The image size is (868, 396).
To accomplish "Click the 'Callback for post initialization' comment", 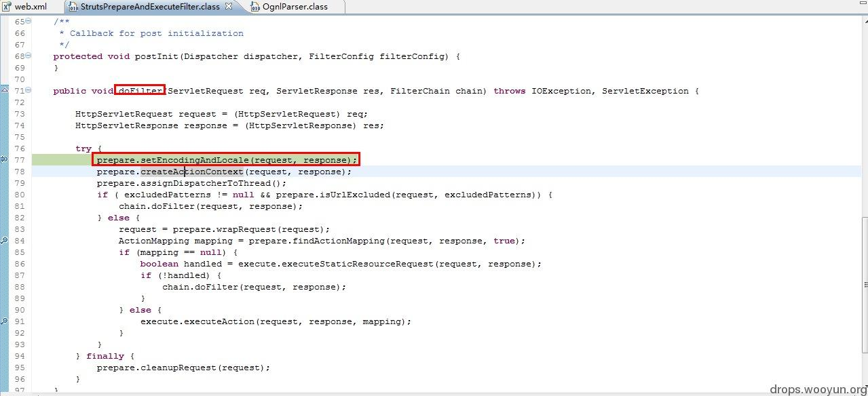I will (157, 33).
